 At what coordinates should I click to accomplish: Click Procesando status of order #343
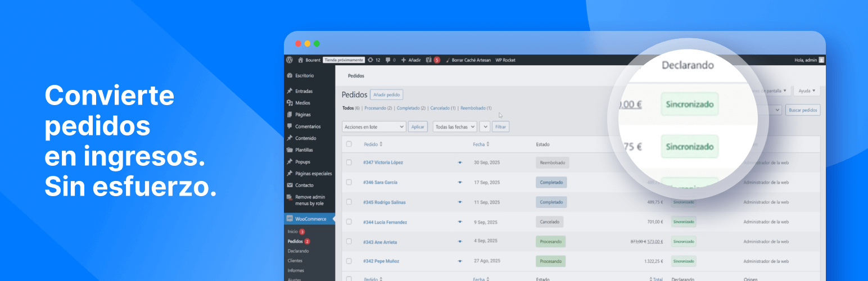[x=551, y=242]
